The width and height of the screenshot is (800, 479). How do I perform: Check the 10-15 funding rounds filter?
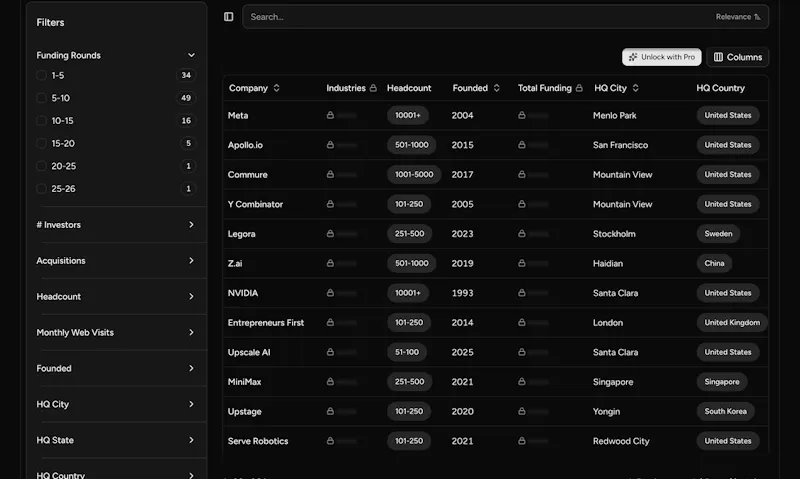[x=41, y=121]
